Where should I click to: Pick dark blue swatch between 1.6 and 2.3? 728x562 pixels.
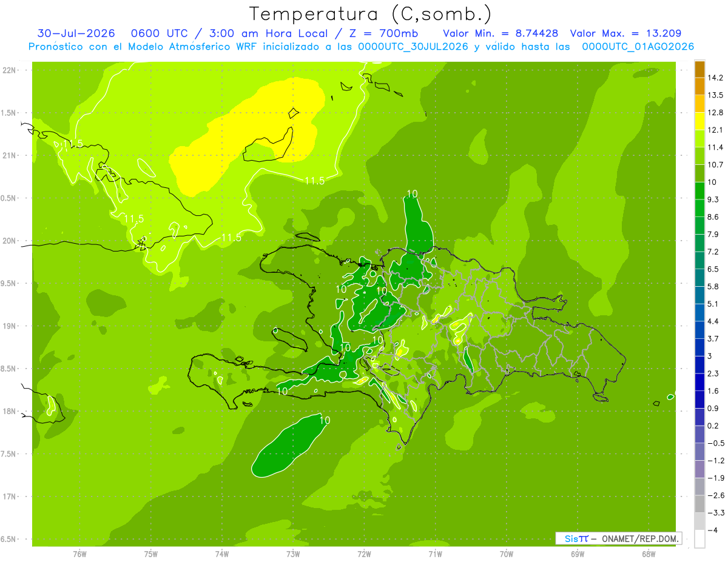(x=699, y=383)
